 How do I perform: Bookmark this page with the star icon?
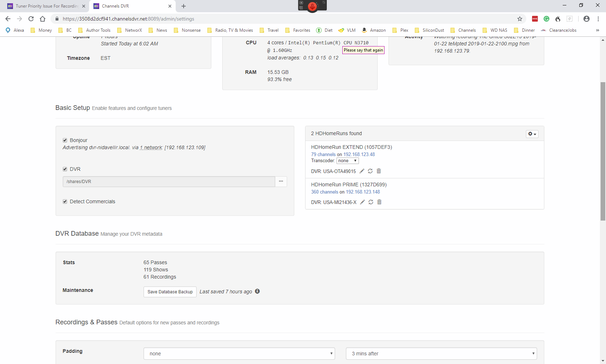point(519,19)
